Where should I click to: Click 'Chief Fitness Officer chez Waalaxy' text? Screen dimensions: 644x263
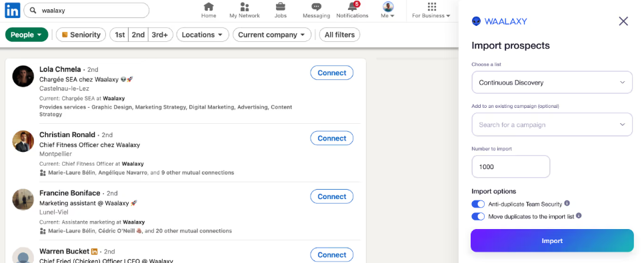[89, 145]
